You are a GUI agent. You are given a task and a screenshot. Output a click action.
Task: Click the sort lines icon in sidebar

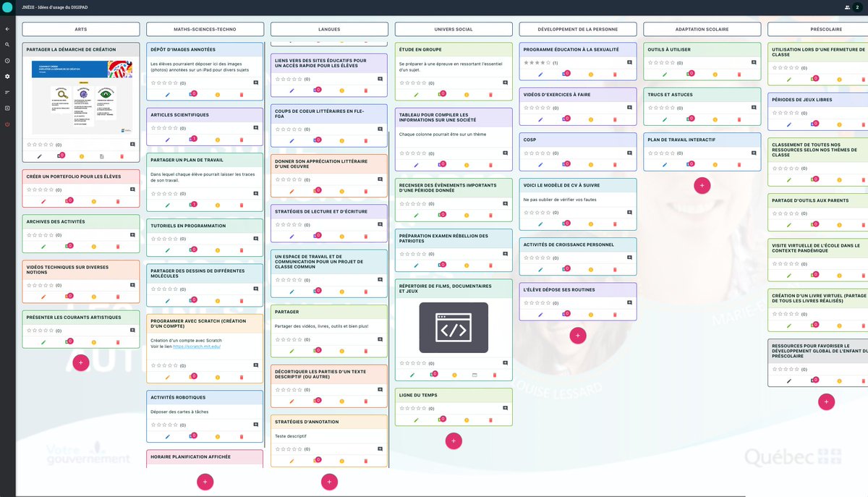(x=7, y=93)
